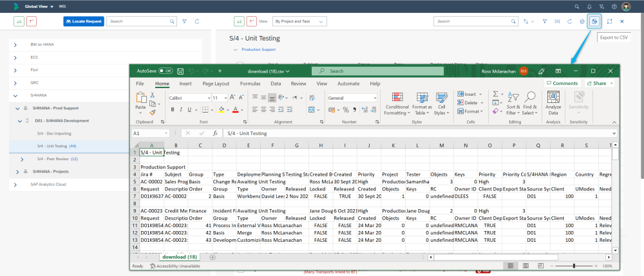Collapse the Production Support section

(235, 49)
